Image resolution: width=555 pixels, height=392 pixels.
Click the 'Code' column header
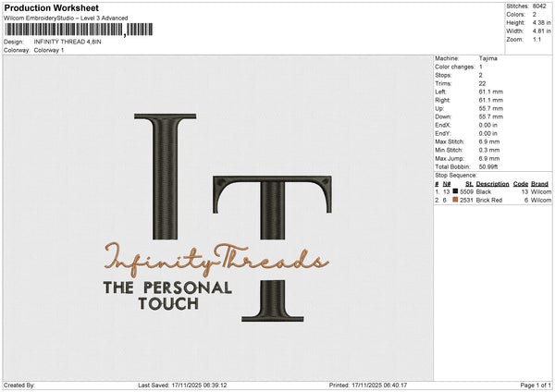pyautogui.click(x=521, y=184)
